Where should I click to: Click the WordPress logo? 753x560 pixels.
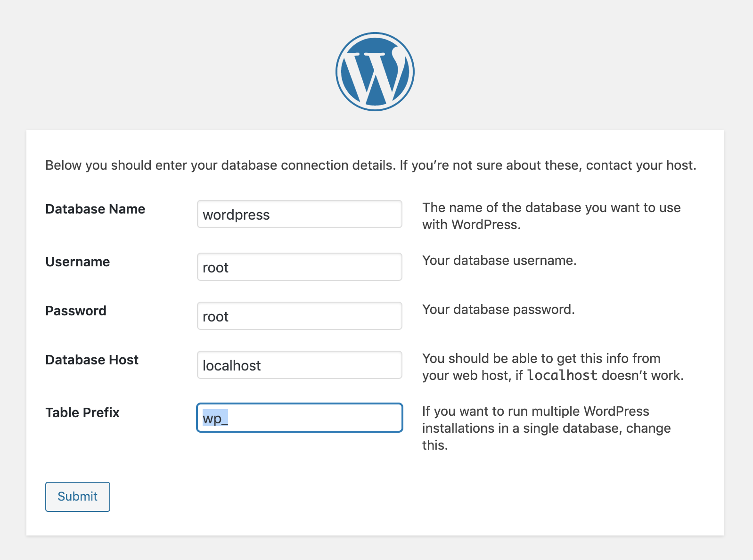[375, 72]
